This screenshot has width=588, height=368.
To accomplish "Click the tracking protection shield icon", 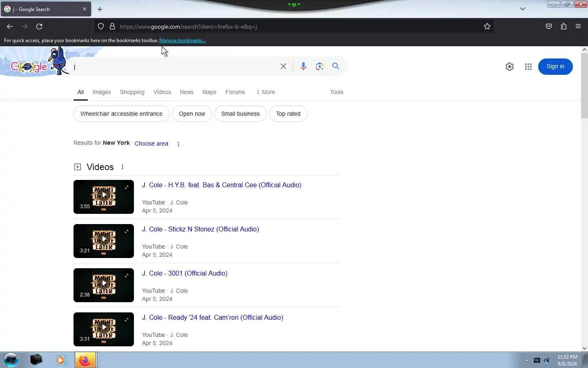I will click(x=101, y=27).
